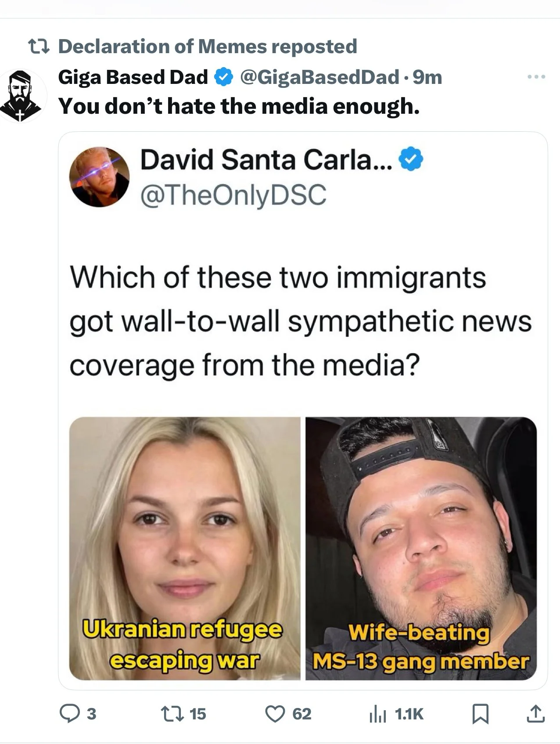Open quoted post text about immigrants
560x744 pixels.
click(300, 321)
